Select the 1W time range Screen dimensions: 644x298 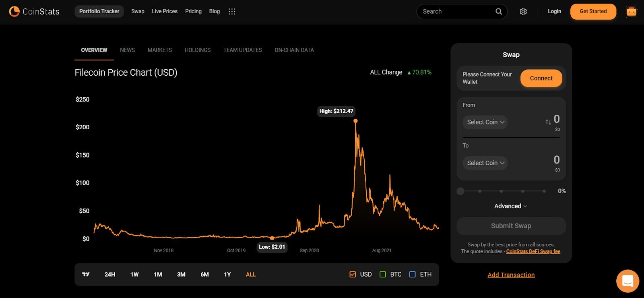(134, 274)
